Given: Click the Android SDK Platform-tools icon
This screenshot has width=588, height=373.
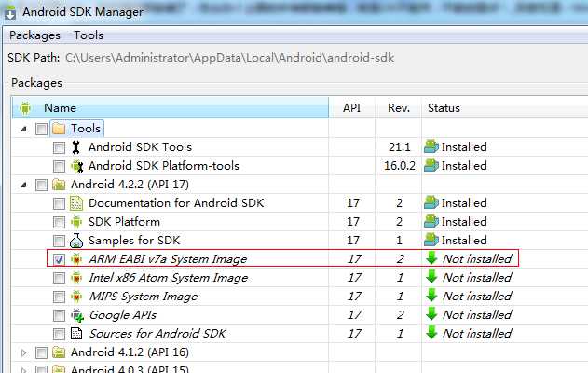Looking at the screenshot, I should click(x=76, y=166).
